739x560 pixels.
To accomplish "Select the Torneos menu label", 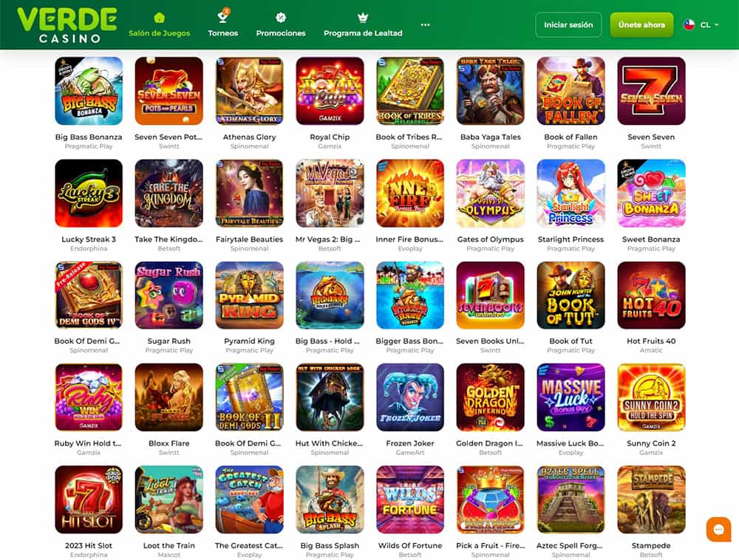I will click(223, 33).
